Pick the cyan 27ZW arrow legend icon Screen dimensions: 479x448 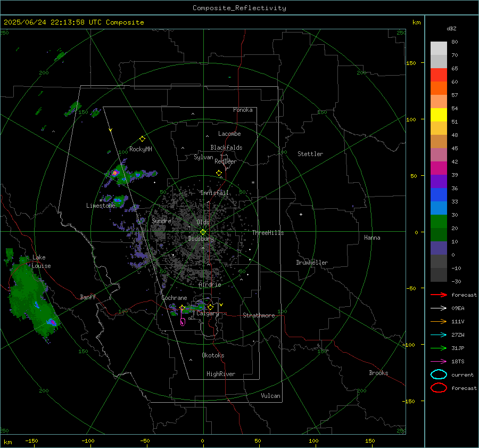(439, 335)
